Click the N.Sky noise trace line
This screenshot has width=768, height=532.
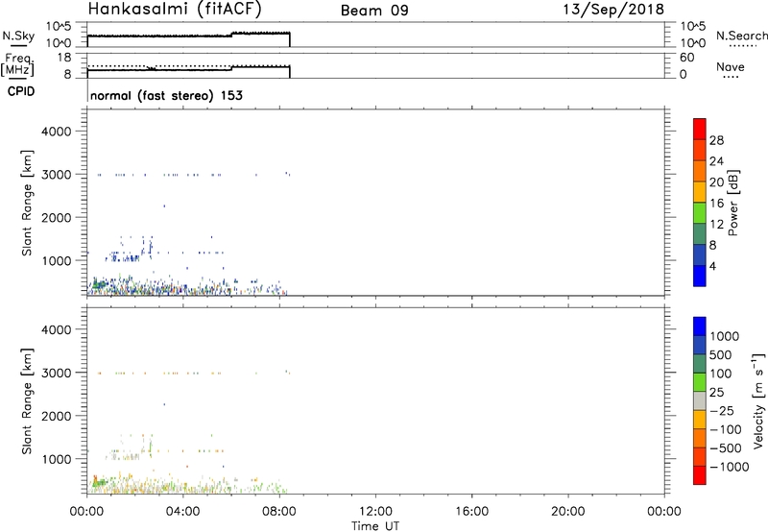click(188, 36)
